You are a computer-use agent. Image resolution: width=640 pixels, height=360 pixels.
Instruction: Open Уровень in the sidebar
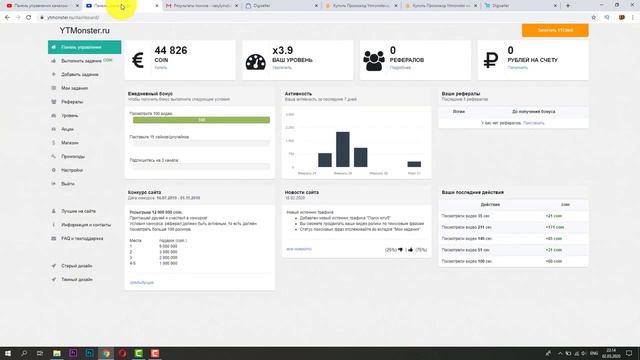[x=69, y=116]
